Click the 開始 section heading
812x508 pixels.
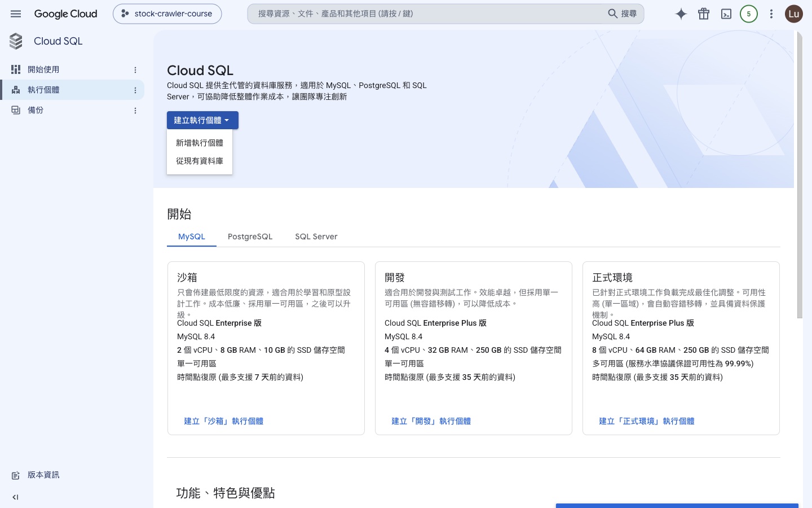[179, 214]
